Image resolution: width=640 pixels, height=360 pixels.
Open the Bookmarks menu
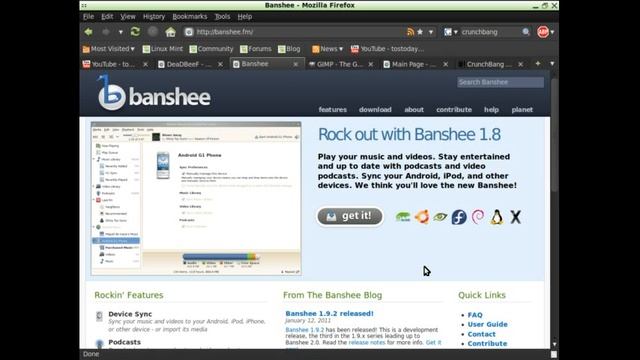point(189,17)
